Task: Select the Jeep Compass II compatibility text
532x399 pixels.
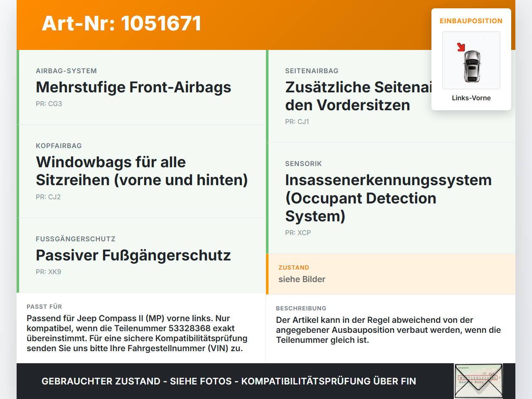Action: coord(137,333)
